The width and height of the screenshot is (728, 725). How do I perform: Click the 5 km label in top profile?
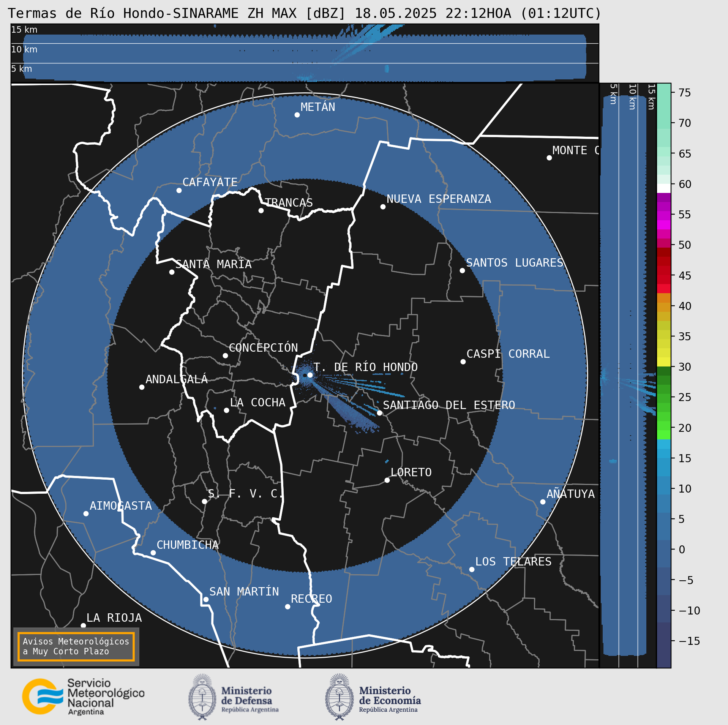pos(22,69)
